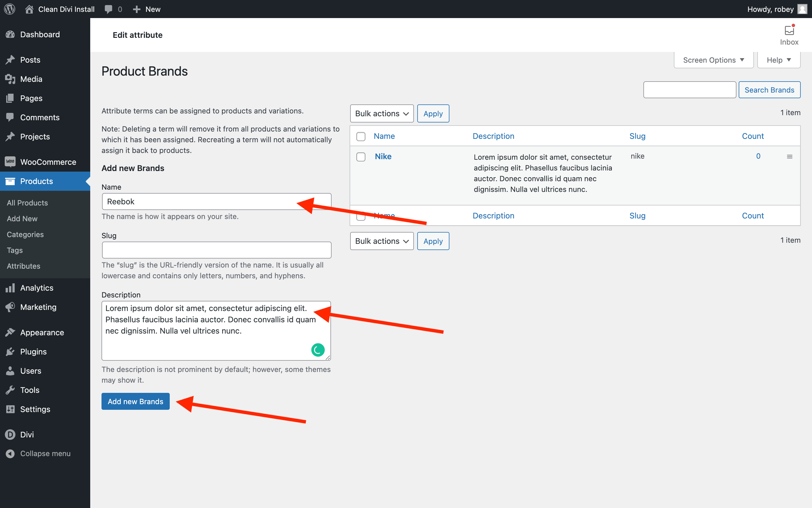Viewport: 812px width, 508px height.
Task: Click the Collapse menu arrow icon
Action: tap(10, 454)
